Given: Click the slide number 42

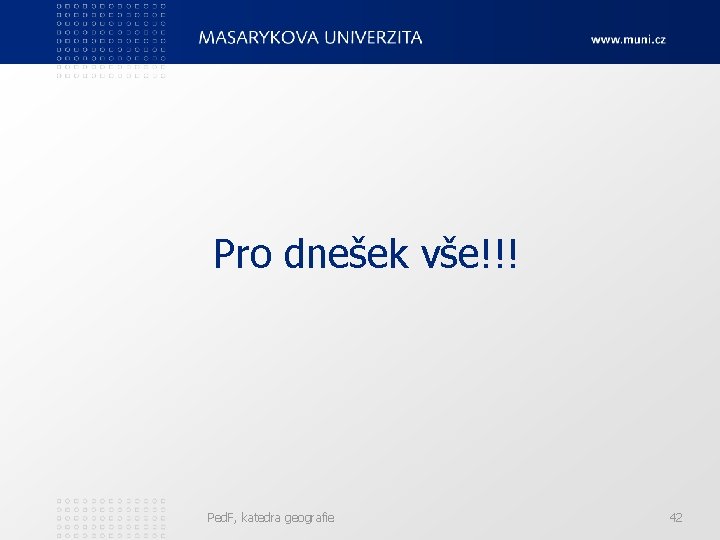Looking at the screenshot, I should 675,518.
